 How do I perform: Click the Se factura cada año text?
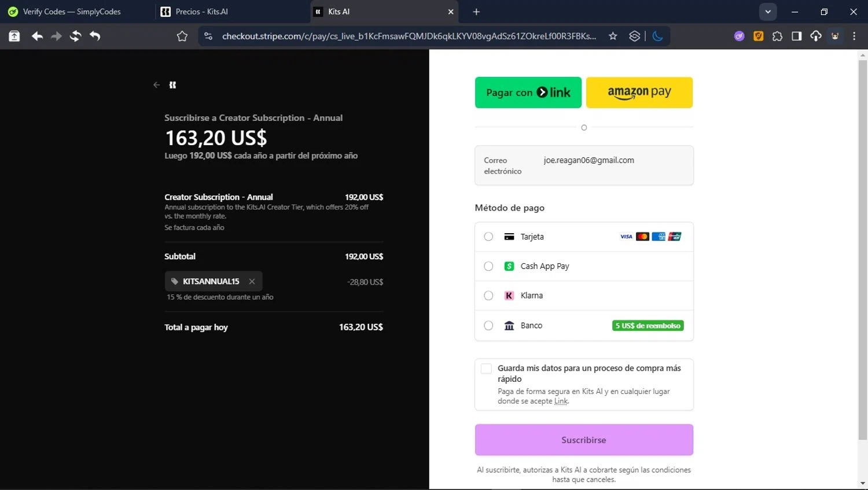pyautogui.click(x=194, y=227)
